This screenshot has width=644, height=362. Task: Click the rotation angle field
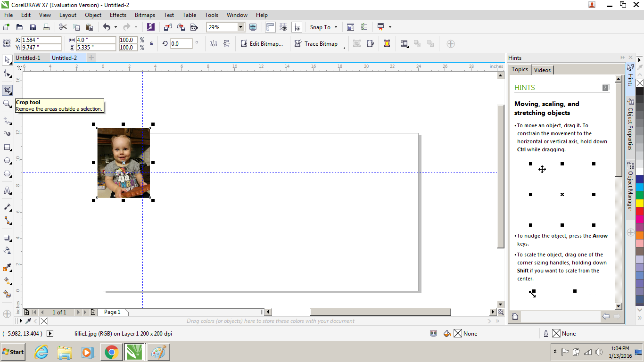pos(181,44)
